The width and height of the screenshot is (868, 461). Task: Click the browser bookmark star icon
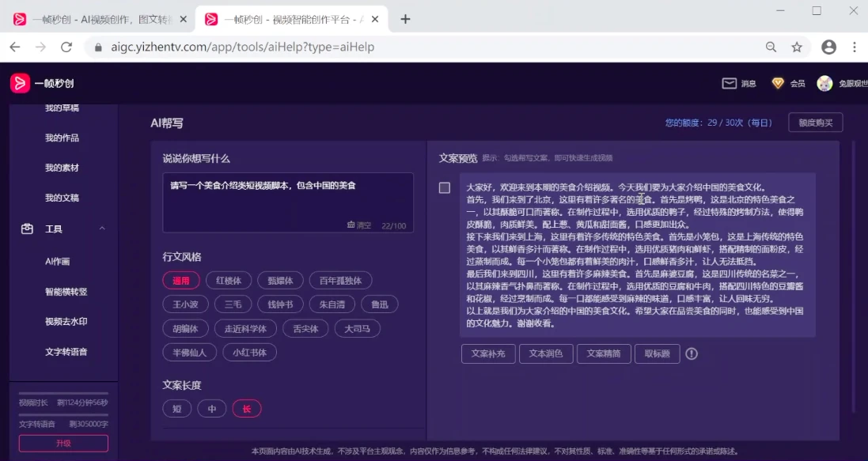(x=797, y=47)
